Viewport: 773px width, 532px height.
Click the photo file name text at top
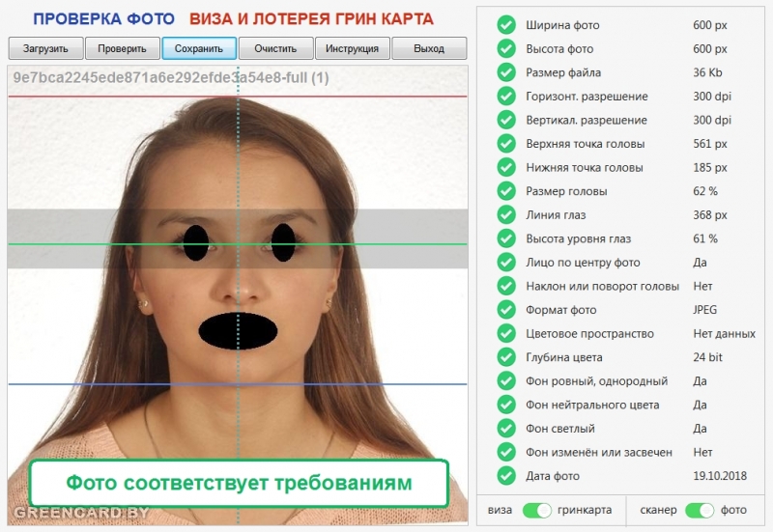coord(171,78)
